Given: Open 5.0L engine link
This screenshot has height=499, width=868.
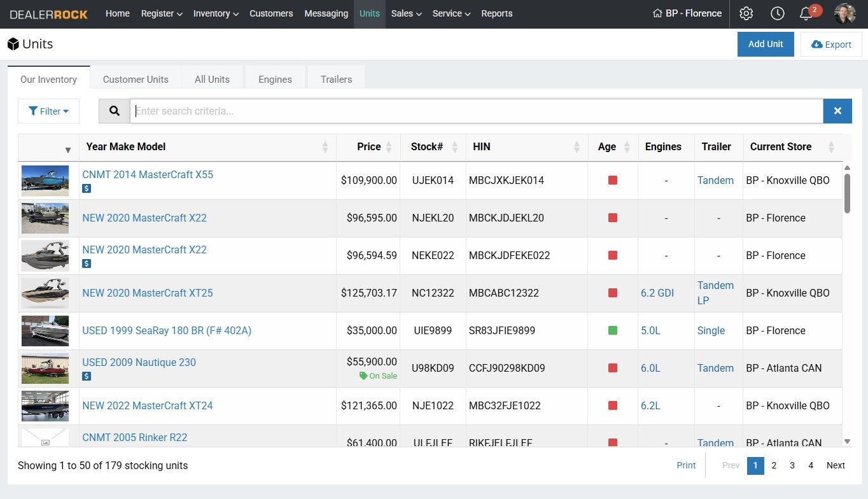Looking at the screenshot, I should click(x=650, y=330).
